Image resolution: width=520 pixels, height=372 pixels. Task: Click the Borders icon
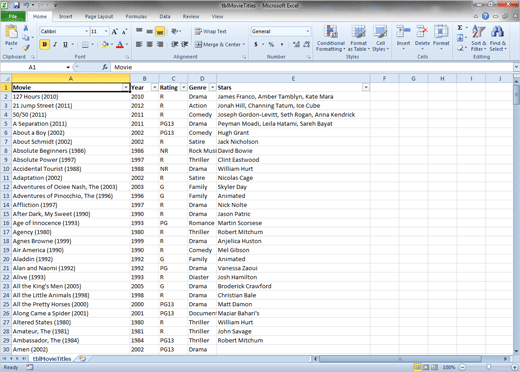(x=85, y=44)
